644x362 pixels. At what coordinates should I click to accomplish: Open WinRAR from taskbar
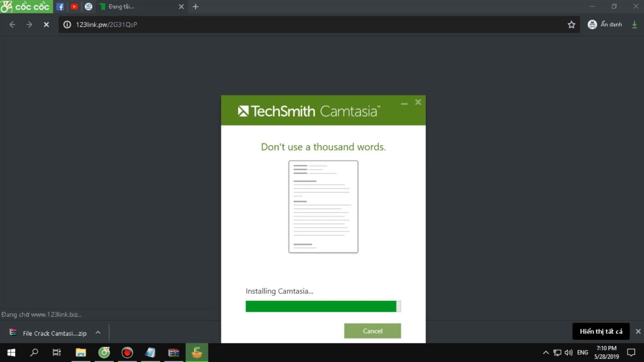174,352
